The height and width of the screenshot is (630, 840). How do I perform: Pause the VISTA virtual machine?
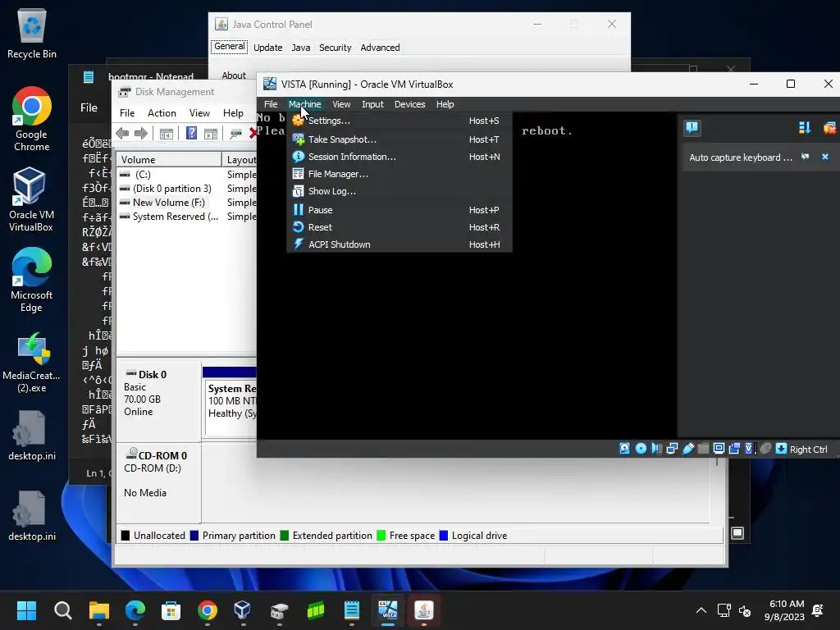[399, 210]
